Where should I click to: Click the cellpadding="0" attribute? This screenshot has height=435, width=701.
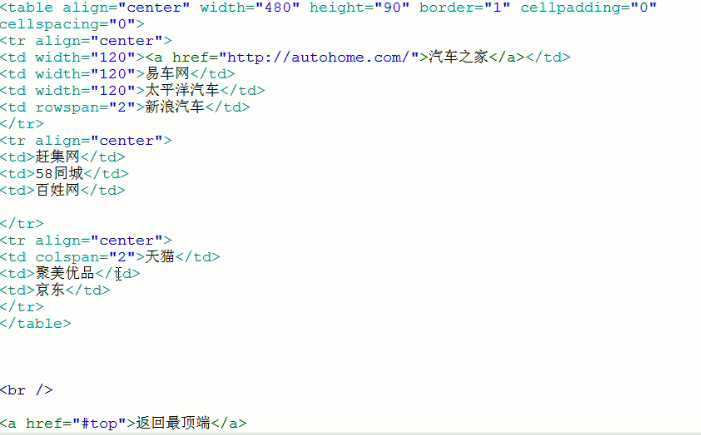(x=588, y=8)
